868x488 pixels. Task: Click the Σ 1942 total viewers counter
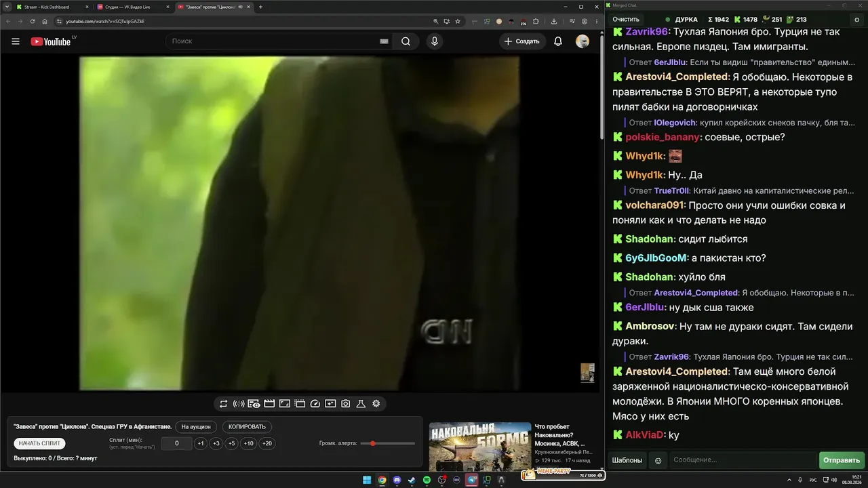(718, 20)
